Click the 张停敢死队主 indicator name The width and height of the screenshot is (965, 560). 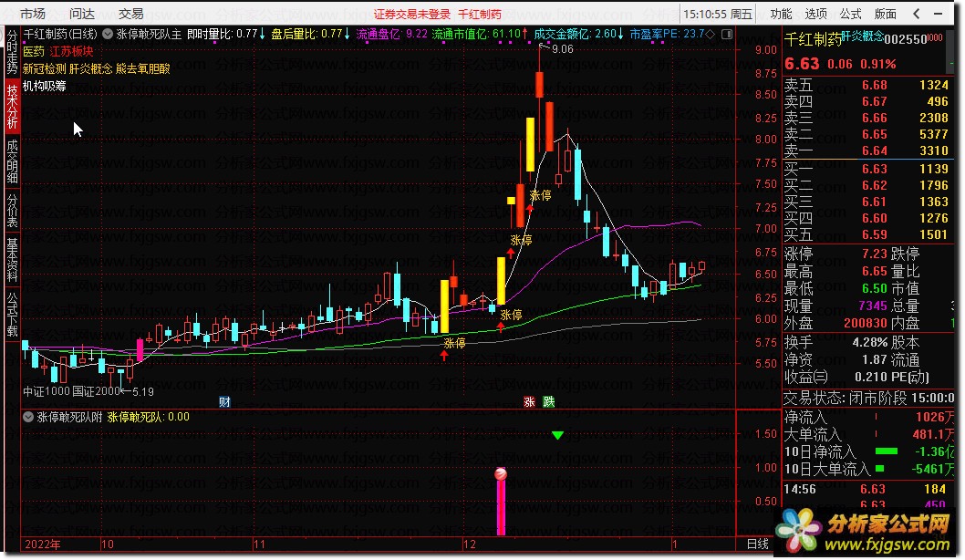click(x=149, y=35)
